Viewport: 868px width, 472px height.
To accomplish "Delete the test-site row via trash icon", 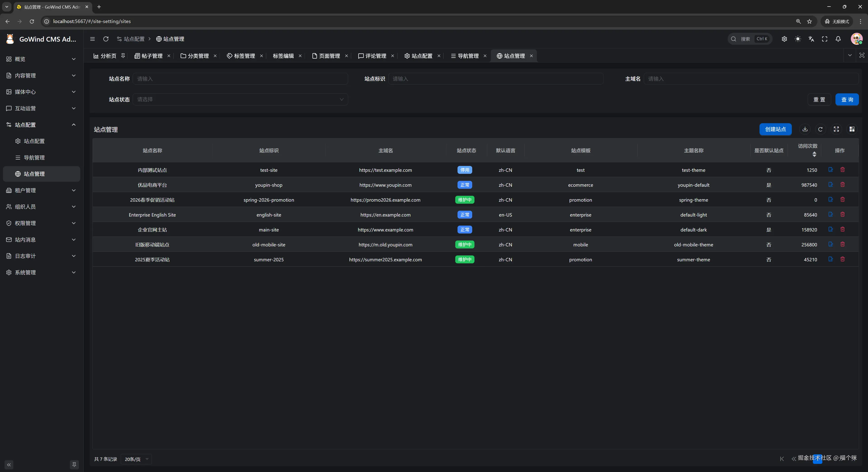I will coord(842,170).
